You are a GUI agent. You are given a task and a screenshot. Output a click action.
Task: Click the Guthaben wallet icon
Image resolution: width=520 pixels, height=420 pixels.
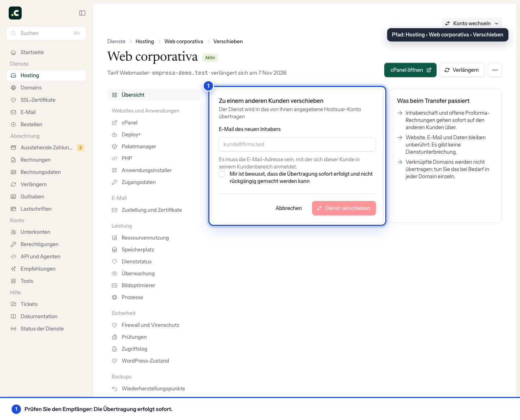coord(13,197)
